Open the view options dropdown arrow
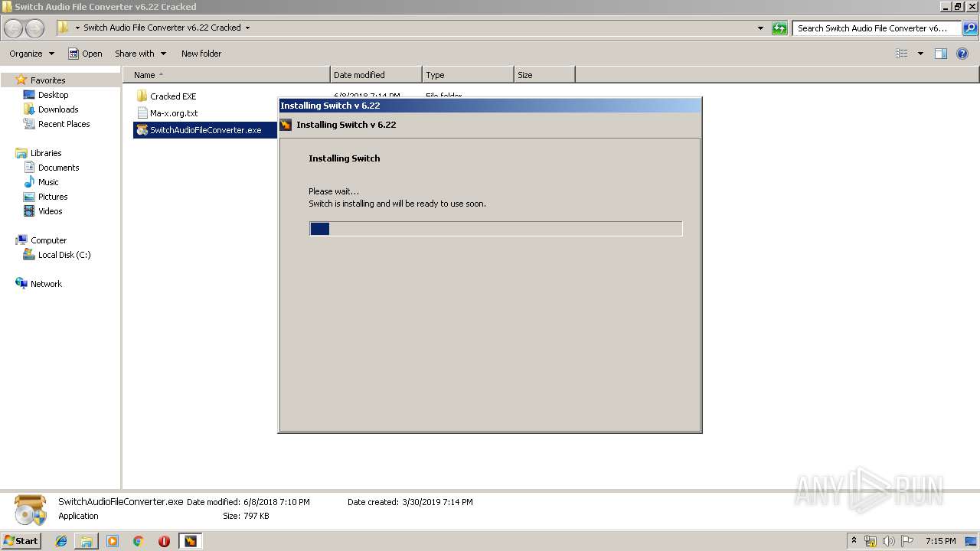 coord(920,54)
